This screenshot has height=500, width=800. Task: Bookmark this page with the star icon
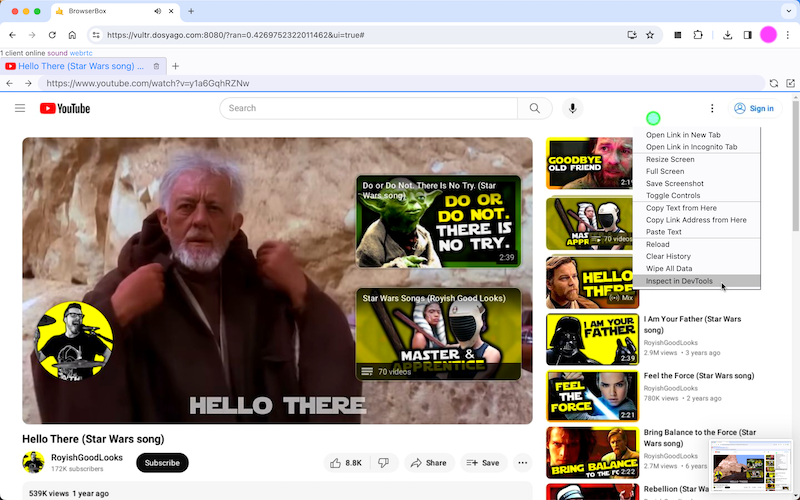tap(649, 35)
